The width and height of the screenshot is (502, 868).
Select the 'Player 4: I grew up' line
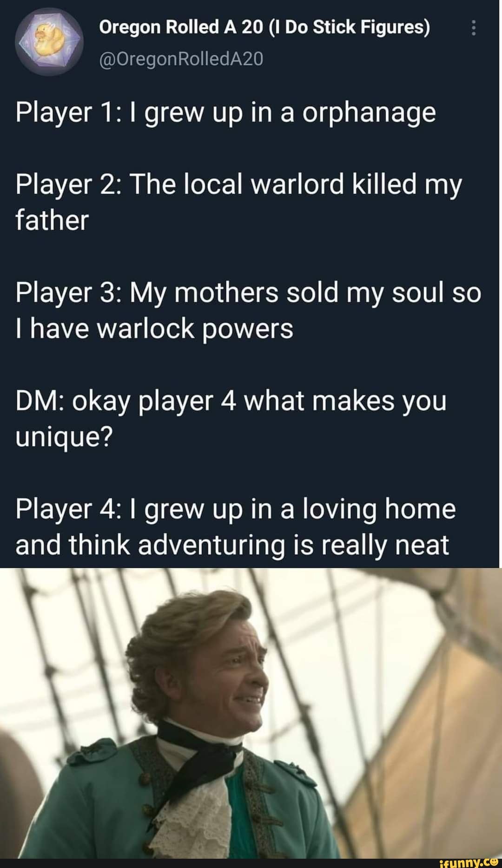(x=236, y=509)
